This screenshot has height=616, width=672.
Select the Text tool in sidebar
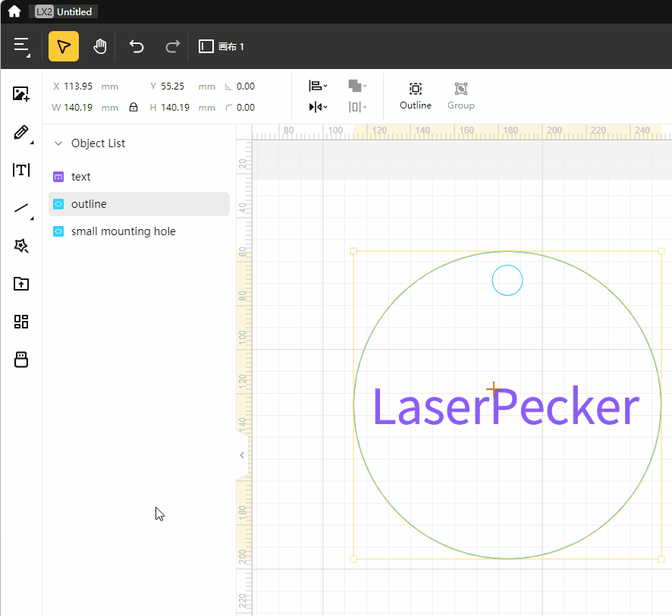[21, 170]
